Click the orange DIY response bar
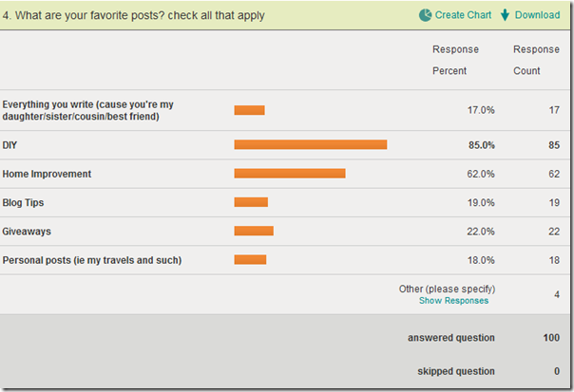 [x=311, y=145]
